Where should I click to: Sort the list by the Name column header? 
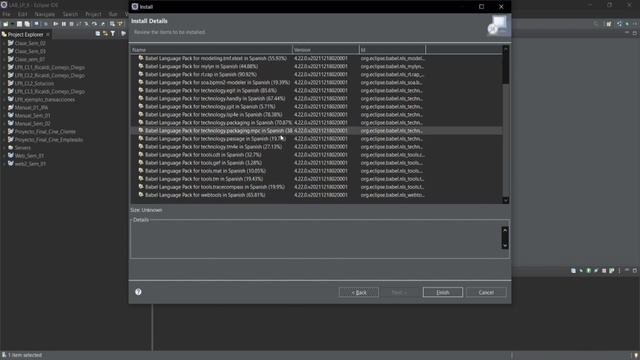pyautogui.click(x=211, y=50)
